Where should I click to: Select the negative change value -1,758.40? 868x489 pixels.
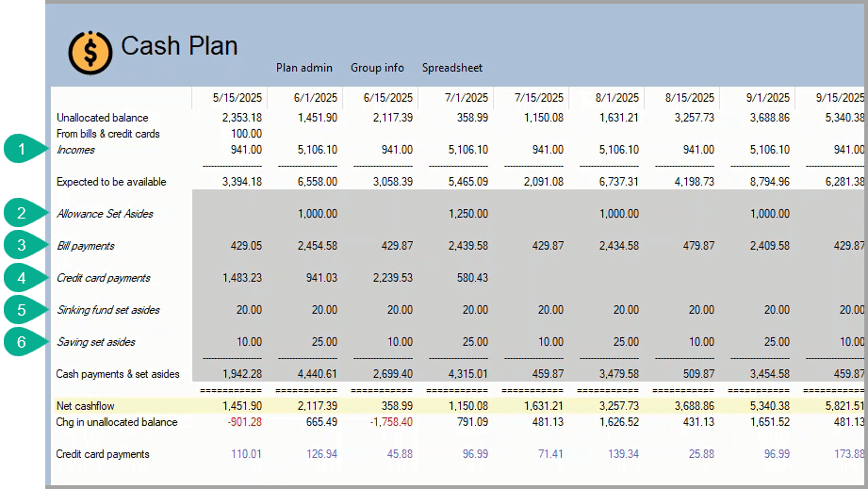tap(391, 423)
